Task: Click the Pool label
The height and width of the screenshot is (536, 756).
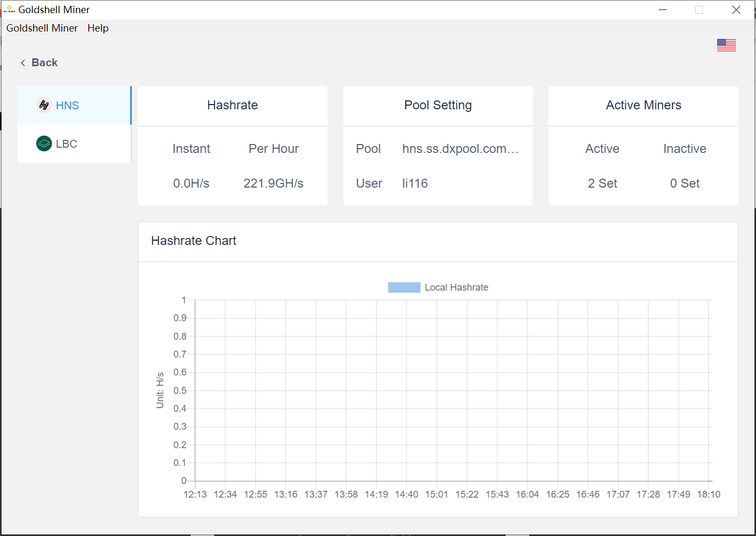Action: 369,149
